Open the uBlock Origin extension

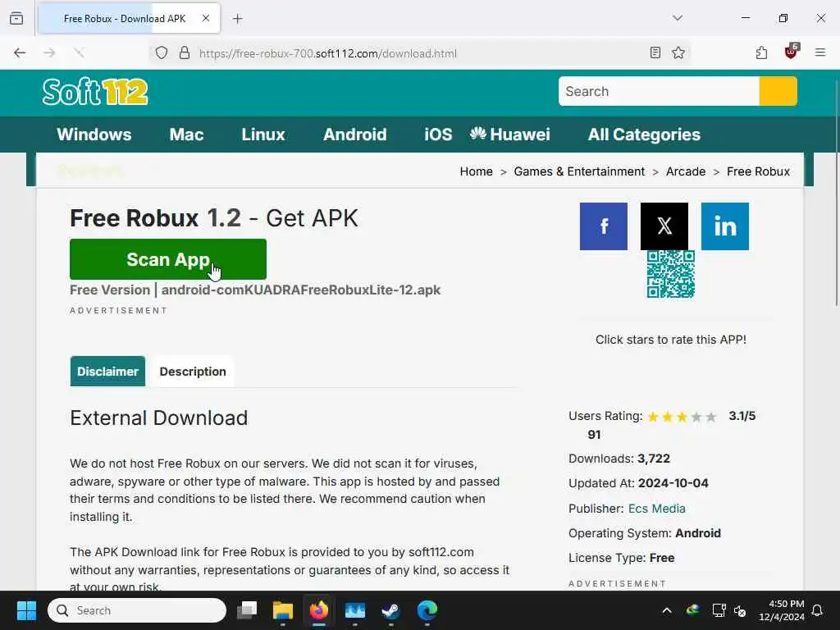[792, 52]
